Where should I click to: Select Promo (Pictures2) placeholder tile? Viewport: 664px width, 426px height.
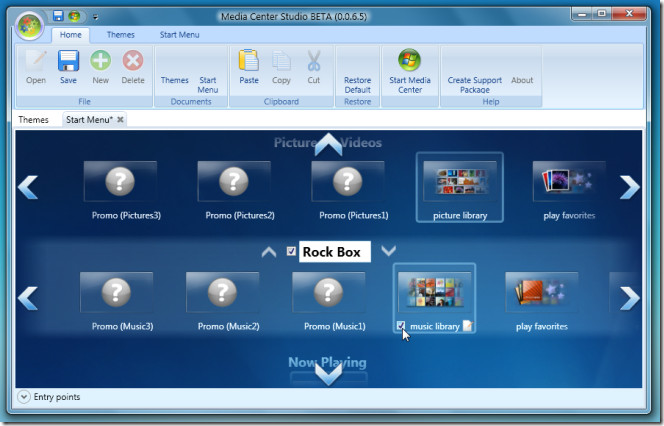coord(234,181)
